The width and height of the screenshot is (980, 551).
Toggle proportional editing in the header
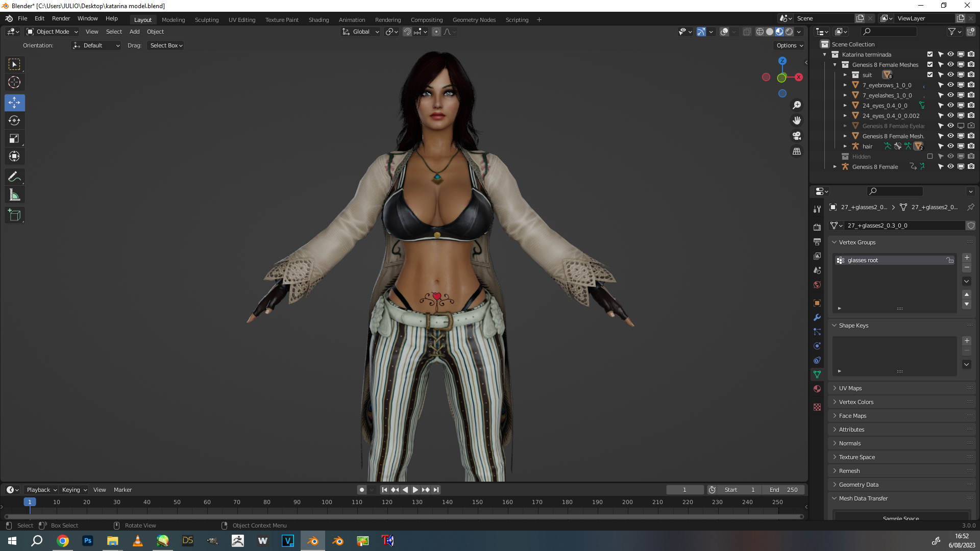(436, 32)
